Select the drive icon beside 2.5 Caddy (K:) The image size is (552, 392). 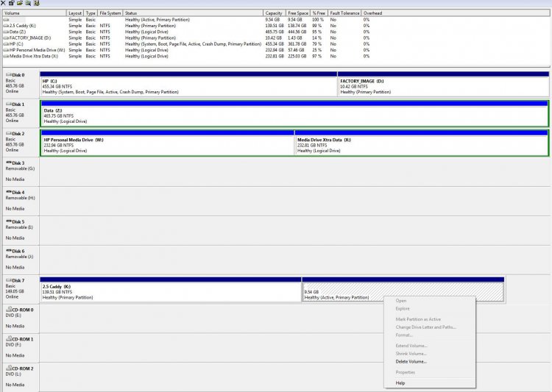(6, 26)
